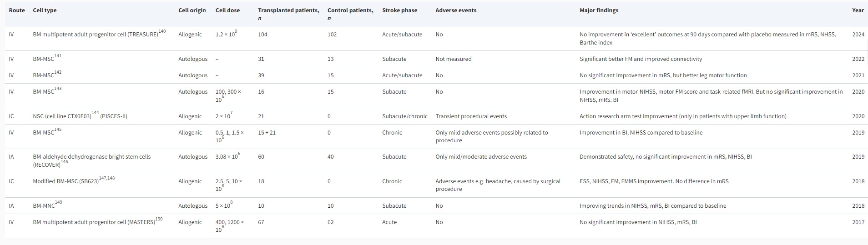Select the Cell origin column header
Viewport: 868px width, 245px height.
coord(192,10)
